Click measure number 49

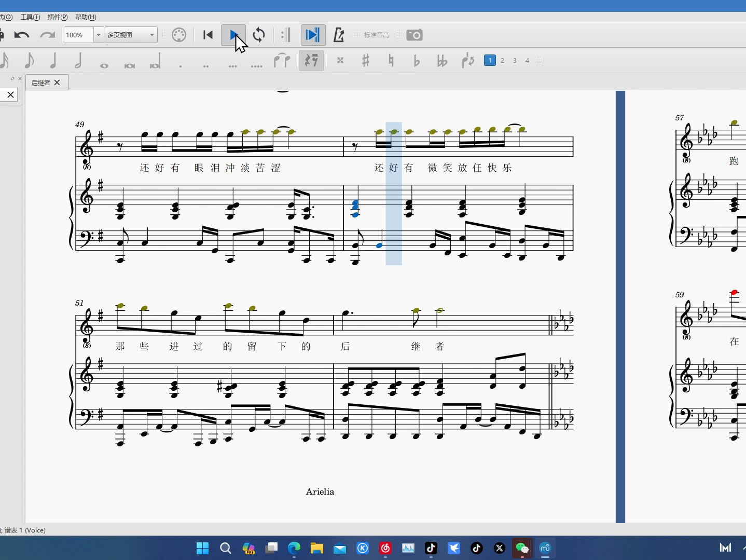pos(79,125)
